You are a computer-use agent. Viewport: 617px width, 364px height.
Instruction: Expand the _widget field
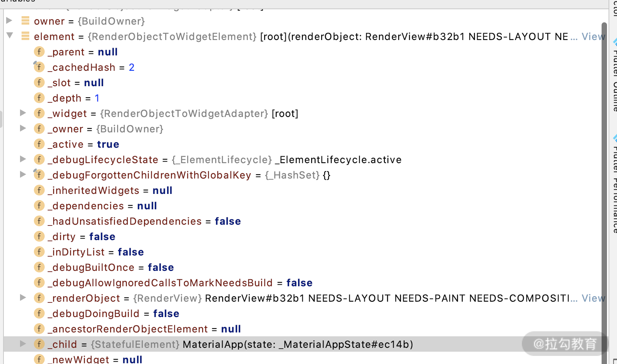[23, 113]
